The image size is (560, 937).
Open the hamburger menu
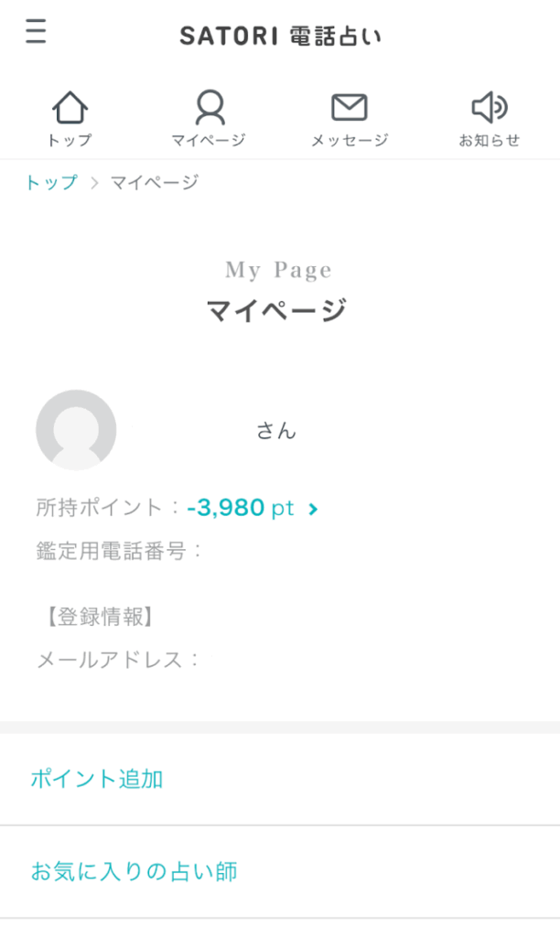36,33
